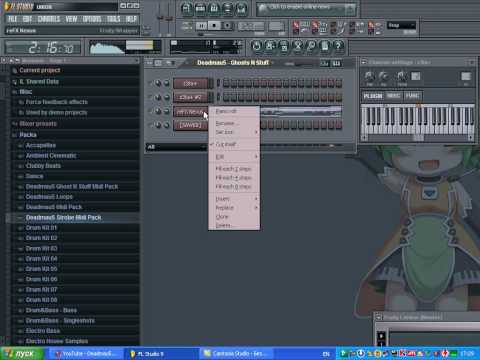Click the swing slider in step sequencer
This screenshot has width=480, height=360.
(293, 63)
